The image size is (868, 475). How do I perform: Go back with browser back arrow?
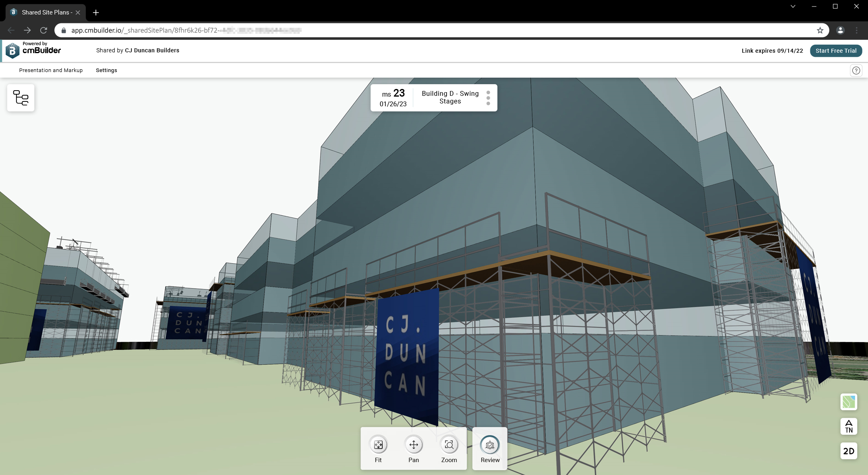(x=11, y=30)
